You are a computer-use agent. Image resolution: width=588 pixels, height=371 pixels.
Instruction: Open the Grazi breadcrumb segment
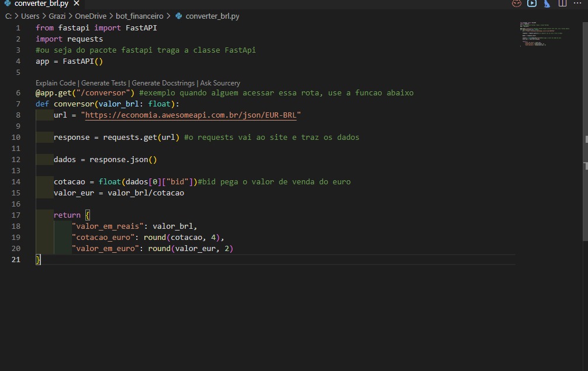click(x=57, y=16)
